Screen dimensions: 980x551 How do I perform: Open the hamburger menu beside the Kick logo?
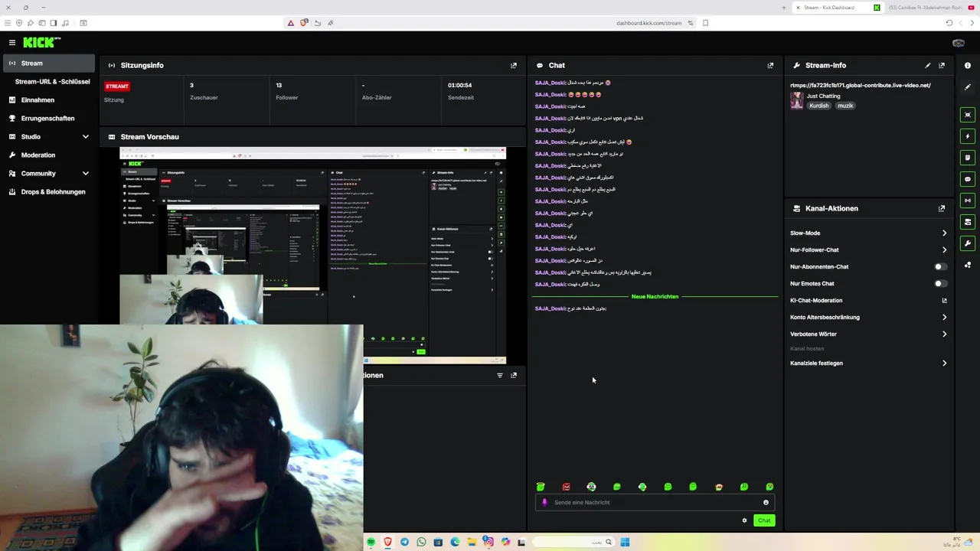pyautogui.click(x=12, y=43)
